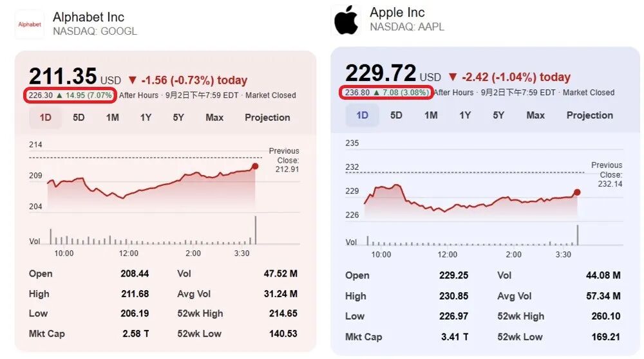Image resolution: width=644 pixels, height=359 pixels.
Task: Click Apple Inc company title
Action: click(x=397, y=13)
